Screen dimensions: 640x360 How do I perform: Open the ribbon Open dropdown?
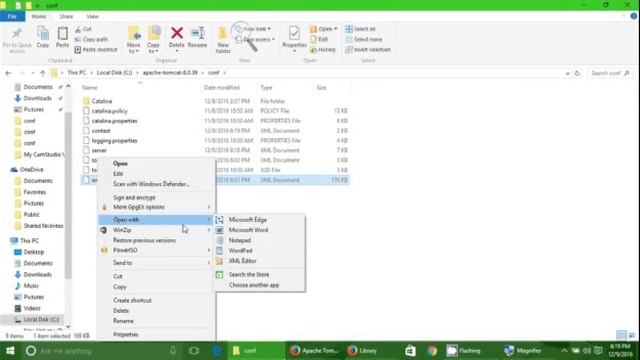(x=324, y=29)
